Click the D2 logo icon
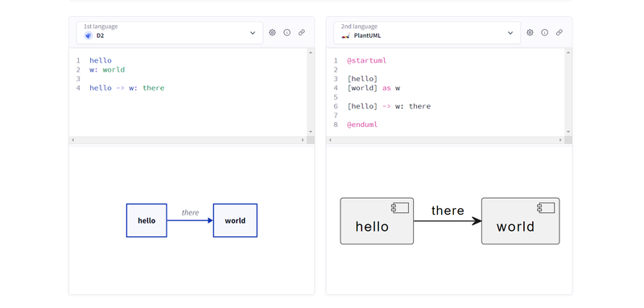Image resolution: width=644 pixels, height=308 pixels. pyautogui.click(x=89, y=35)
